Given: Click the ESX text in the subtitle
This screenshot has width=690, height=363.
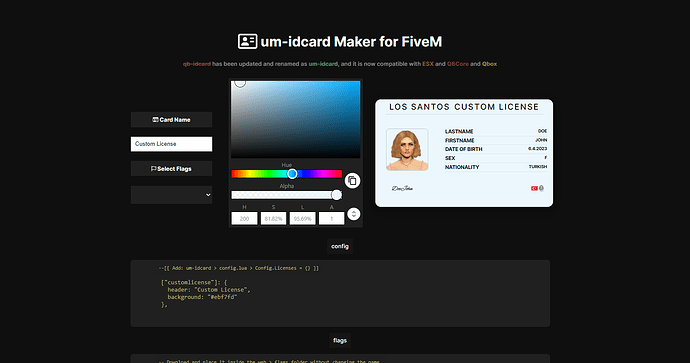Looking at the screenshot, I should [x=428, y=64].
